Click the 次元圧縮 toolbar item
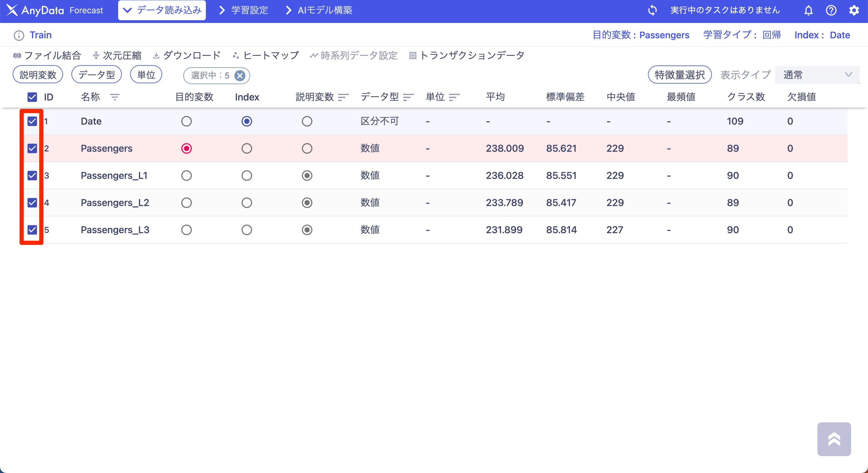This screenshot has height=473, width=868. [117, 55]
